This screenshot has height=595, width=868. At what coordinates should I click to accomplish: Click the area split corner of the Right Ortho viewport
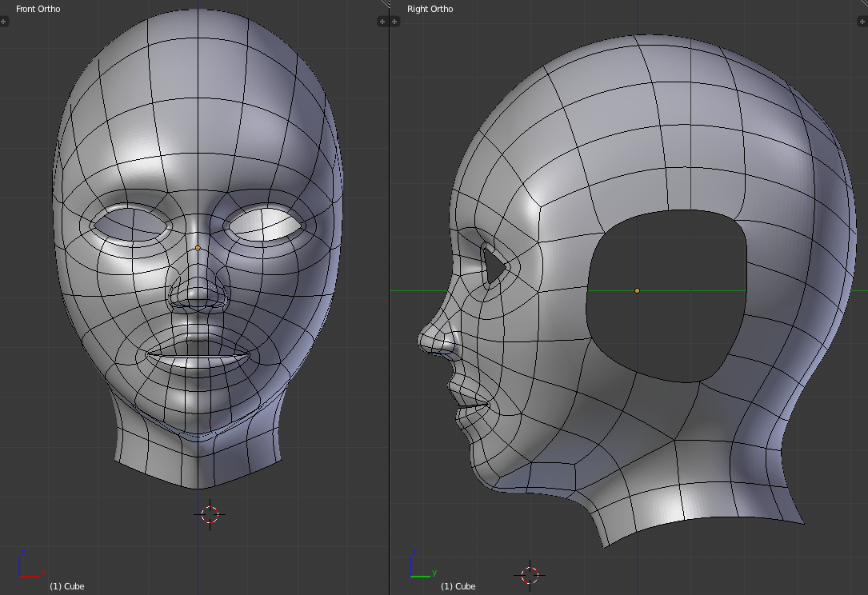(863, 4)
